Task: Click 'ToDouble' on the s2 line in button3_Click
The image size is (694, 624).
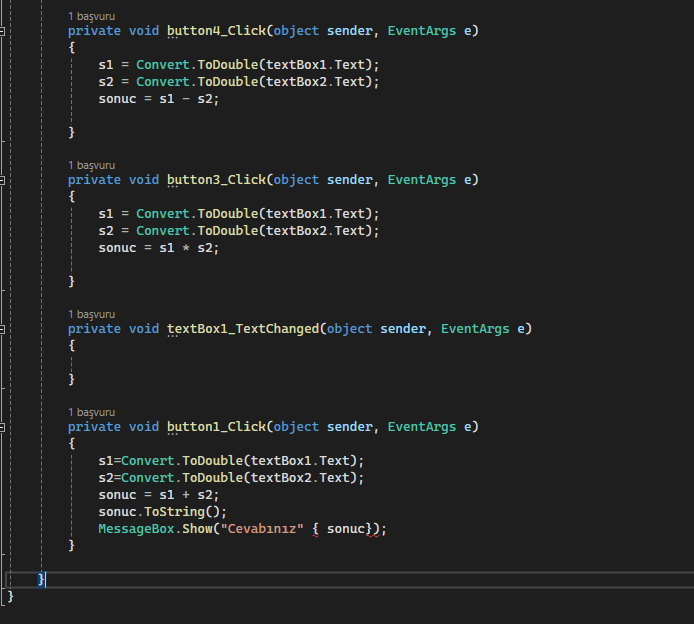Action: pos(228,231)
